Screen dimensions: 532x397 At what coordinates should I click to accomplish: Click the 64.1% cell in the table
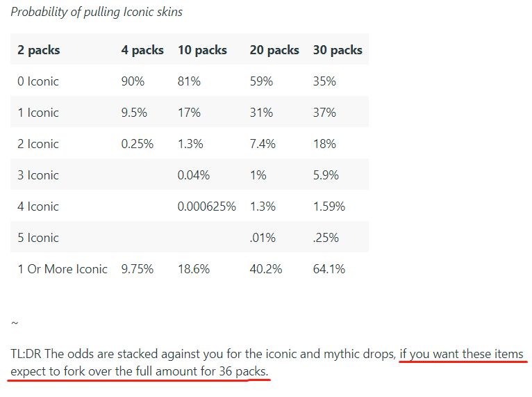[329, 269]
